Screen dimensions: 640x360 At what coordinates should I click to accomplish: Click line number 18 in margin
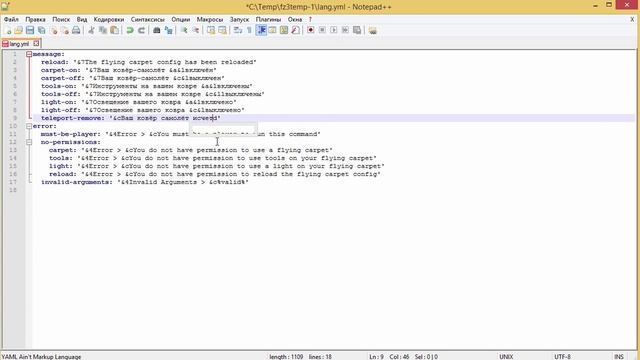pos(13,190)
